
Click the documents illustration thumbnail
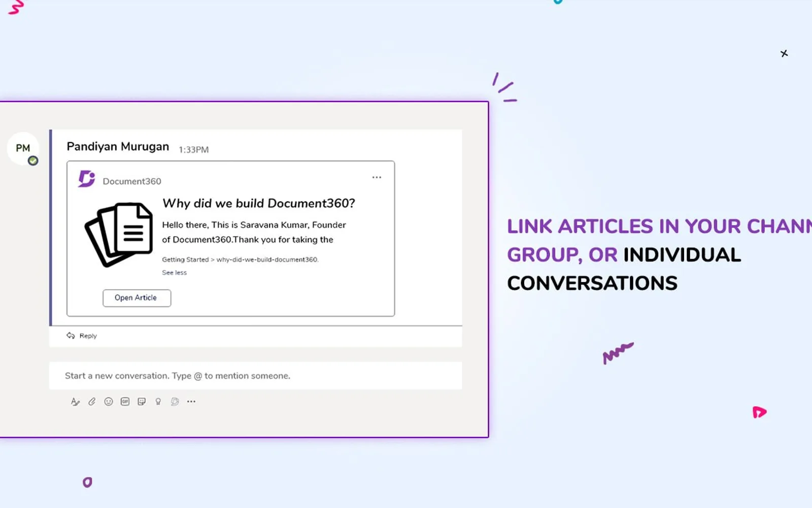pos(119,235)
